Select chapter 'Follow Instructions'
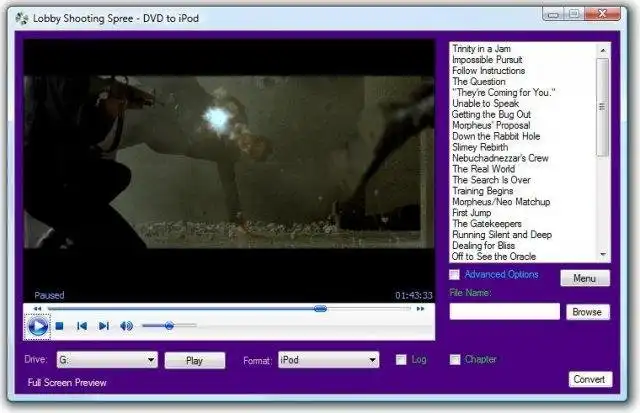This screenshot has height=413, width=640. [489, 71]
